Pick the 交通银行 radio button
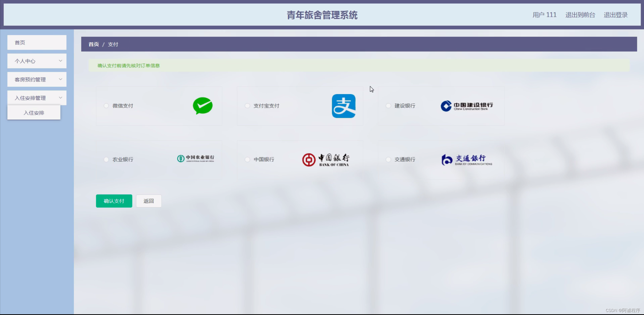Screen dimensions: 644x315 (x=388, y=159)
